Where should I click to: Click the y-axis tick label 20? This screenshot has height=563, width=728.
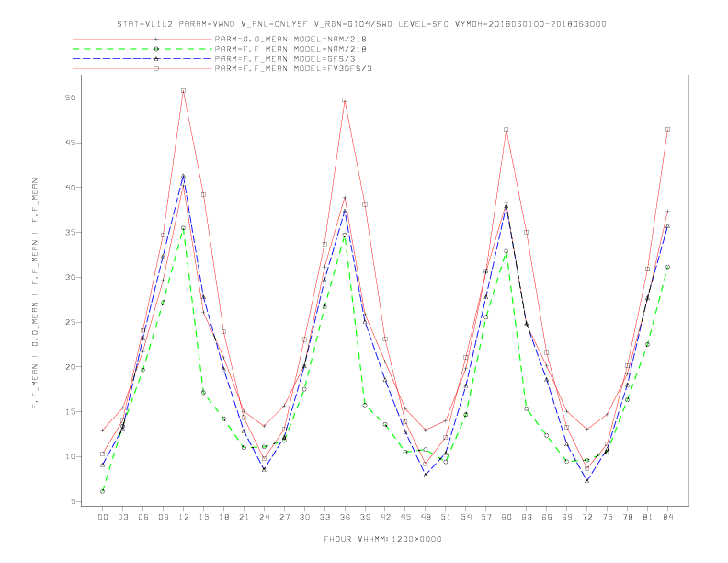(71, 367)
